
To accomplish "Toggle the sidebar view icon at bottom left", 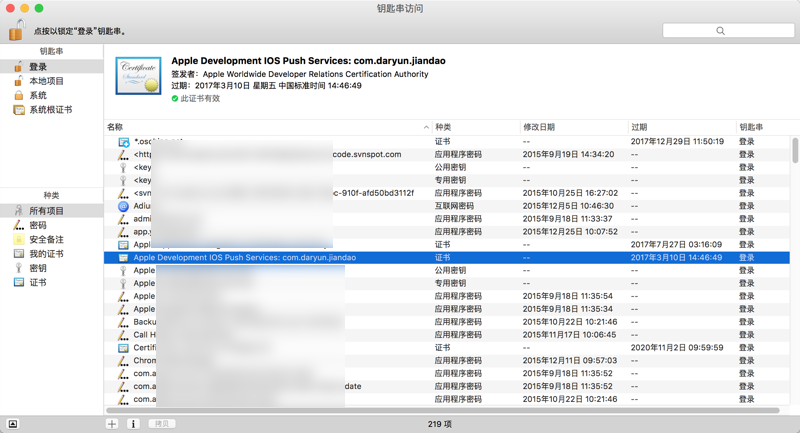I will tap(13, 424).
